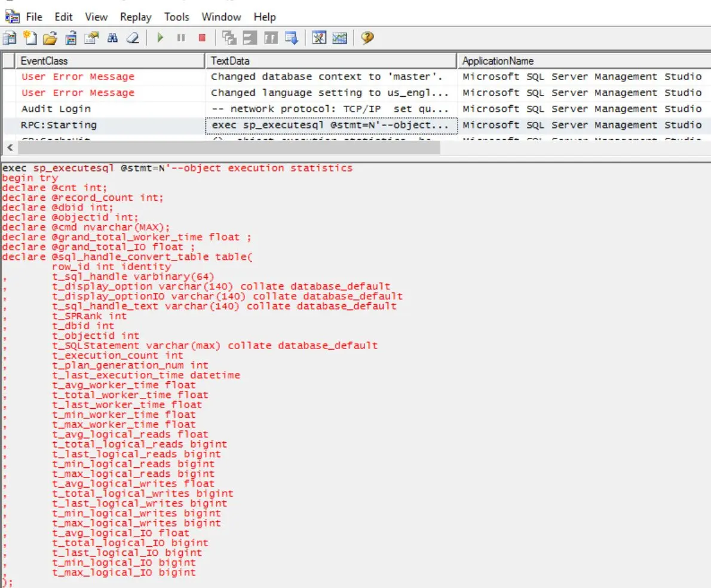
Task: Click 't_display_optionIO varchar(140)' line
Action: 227,296
